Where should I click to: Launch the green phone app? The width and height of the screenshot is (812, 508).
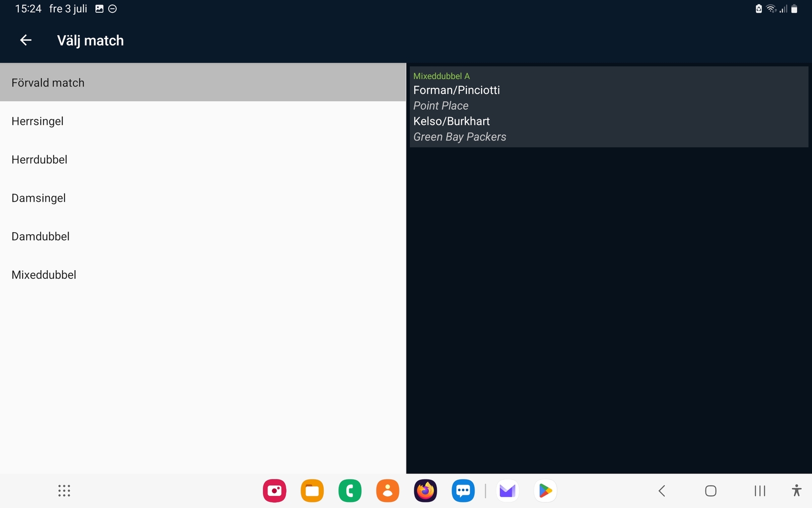(350, 491)
